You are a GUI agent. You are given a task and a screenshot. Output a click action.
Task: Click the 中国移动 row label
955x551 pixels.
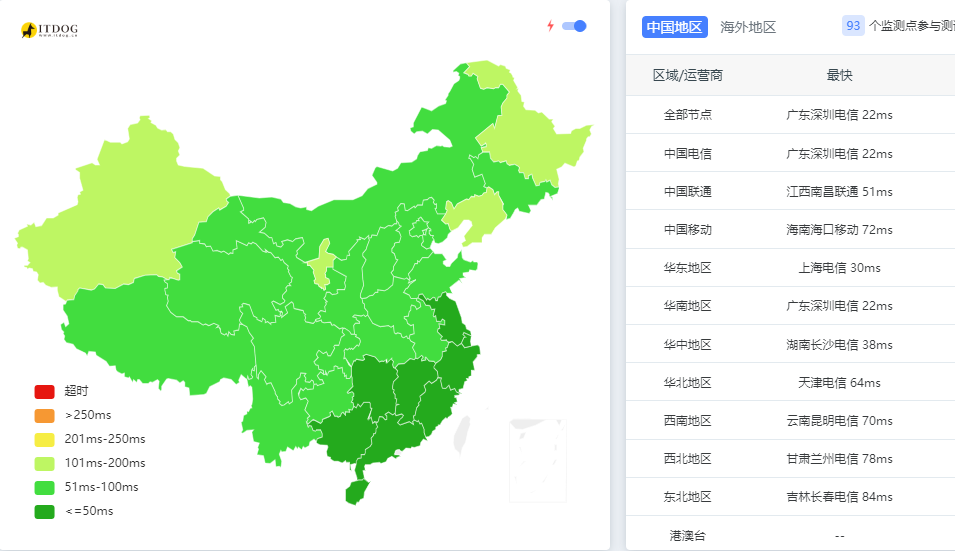[x=688, y=230]
